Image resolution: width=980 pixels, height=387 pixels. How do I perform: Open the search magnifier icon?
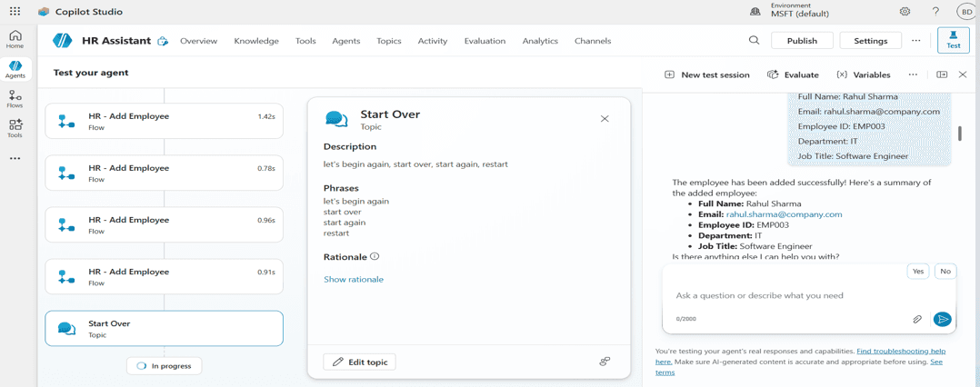click(755, 41)
